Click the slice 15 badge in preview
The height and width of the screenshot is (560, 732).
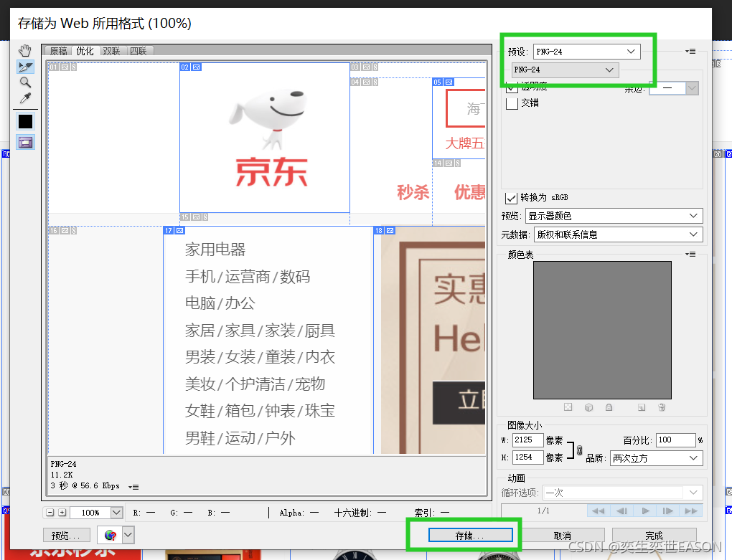194,217
